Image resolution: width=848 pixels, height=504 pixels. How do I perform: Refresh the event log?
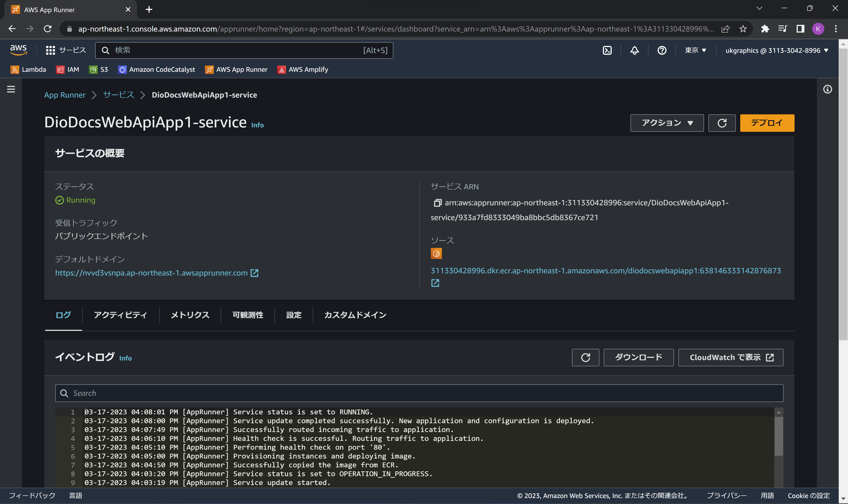[x=585, y=357]
